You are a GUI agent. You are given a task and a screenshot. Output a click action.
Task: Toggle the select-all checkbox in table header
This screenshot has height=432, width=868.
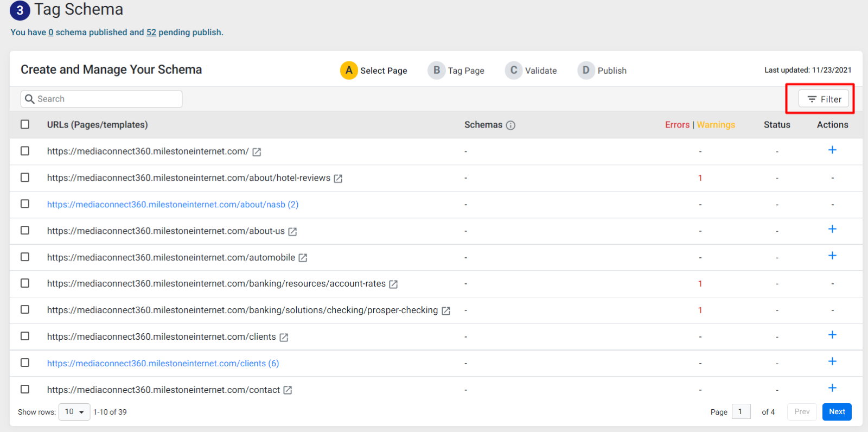[x=25, y=124]
